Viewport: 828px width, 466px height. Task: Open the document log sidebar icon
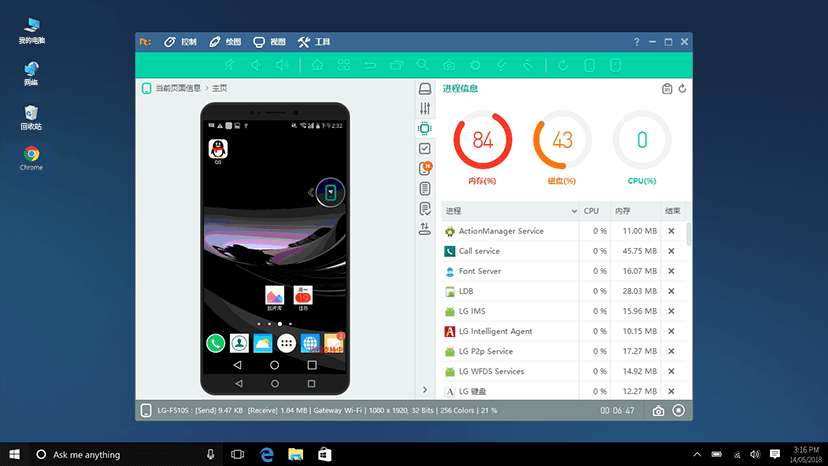coord(425,189)
